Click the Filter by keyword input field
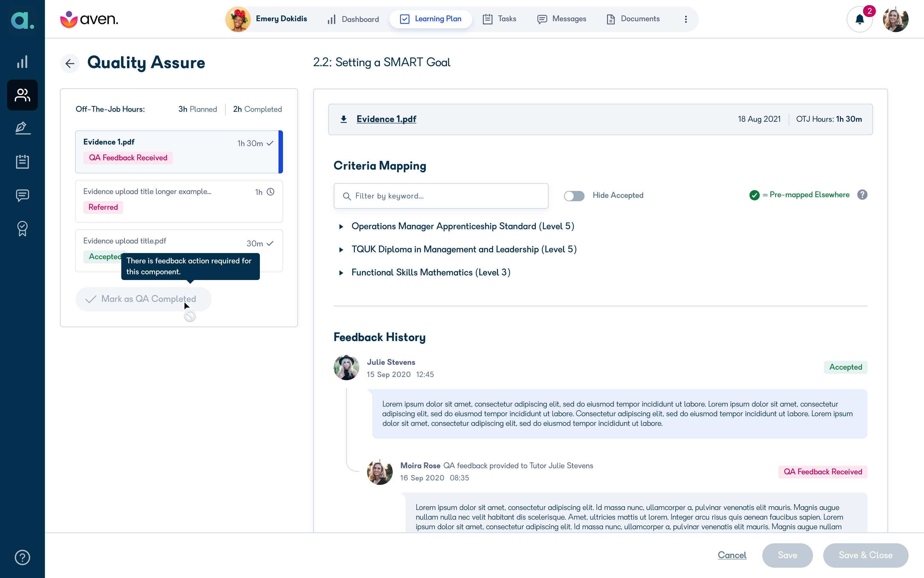Image resolution: width=924 pixels, height=578 pixels. (x=441, y=196)
